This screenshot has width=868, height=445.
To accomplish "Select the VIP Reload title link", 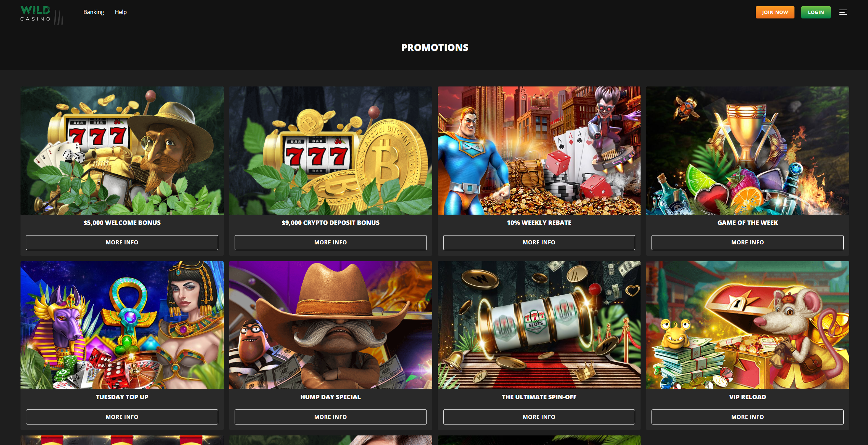I will 748,397.
